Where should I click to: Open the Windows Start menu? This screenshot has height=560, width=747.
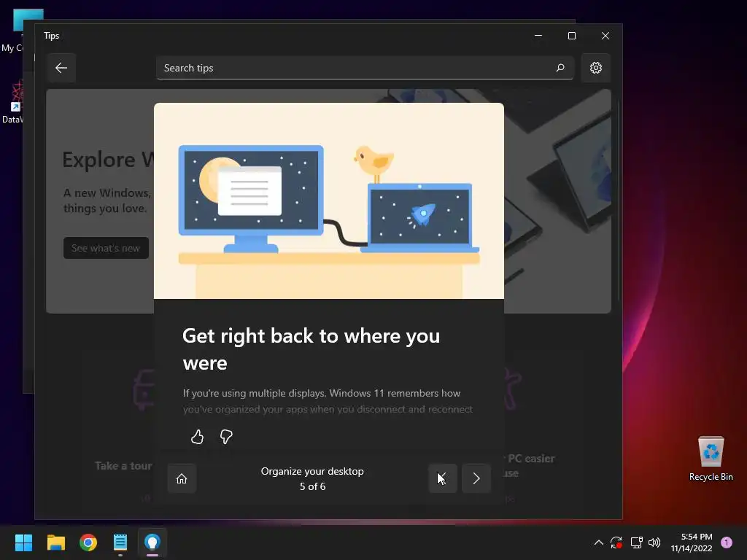click(x=23, y=542)
